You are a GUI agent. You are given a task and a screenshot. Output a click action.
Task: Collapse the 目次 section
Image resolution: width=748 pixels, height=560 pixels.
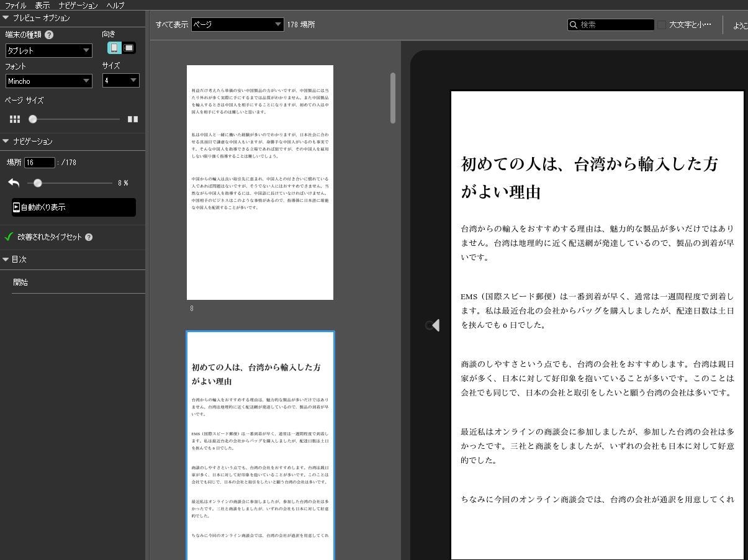pyautogui.click(x=6, y=260)
